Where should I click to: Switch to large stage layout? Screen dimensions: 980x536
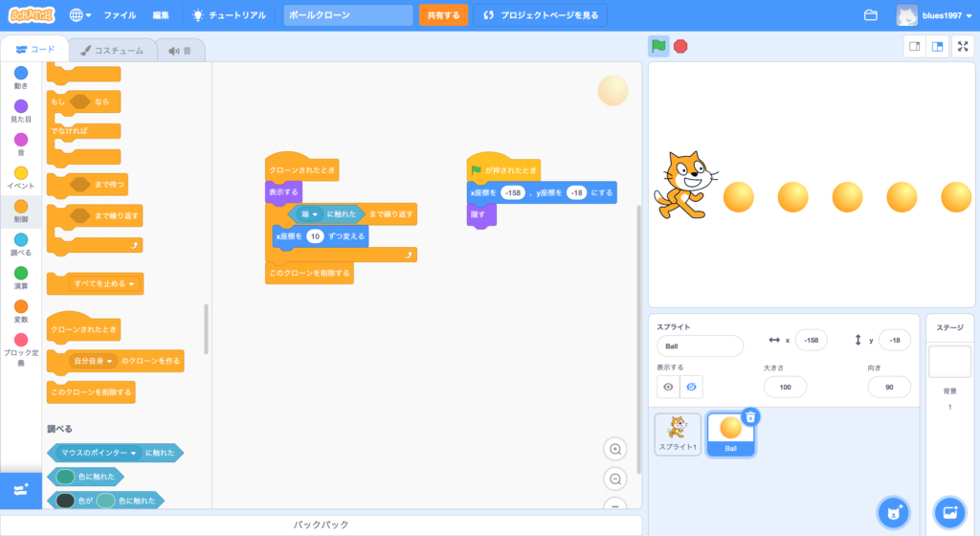tap(938, 46)
